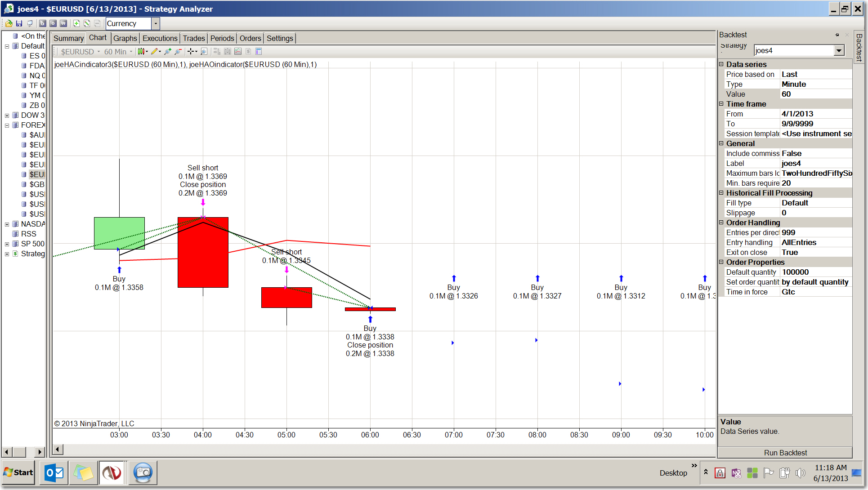Click the backtest 'b' toolbar icon
Screen dimensions: 868x490
(43, 23)
